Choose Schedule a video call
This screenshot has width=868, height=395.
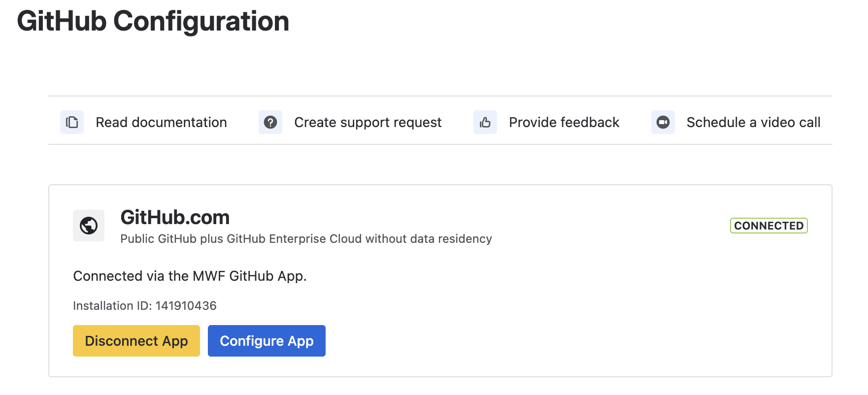click(753, 122)
